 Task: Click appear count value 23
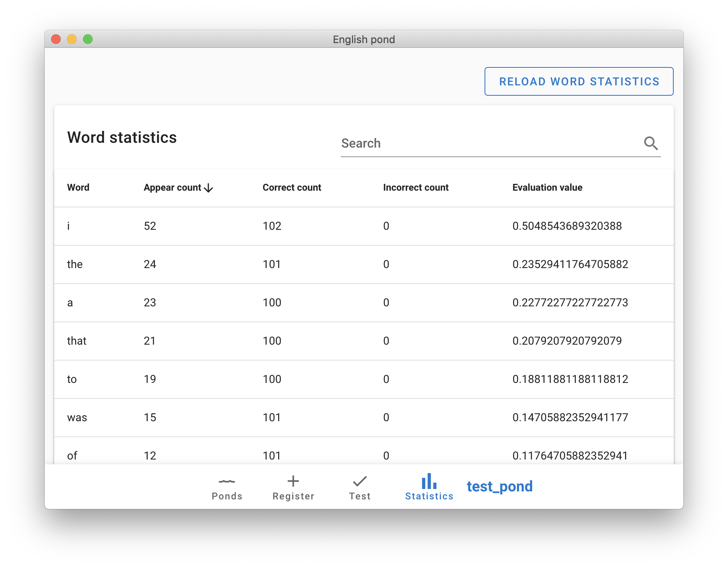150,303
